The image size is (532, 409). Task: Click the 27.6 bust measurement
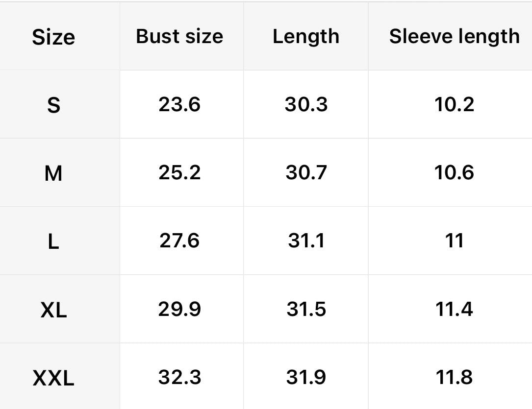179,241
